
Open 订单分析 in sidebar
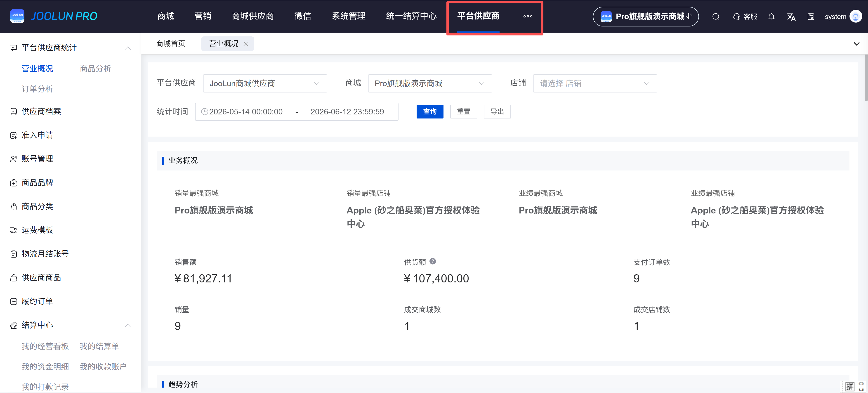37,89
